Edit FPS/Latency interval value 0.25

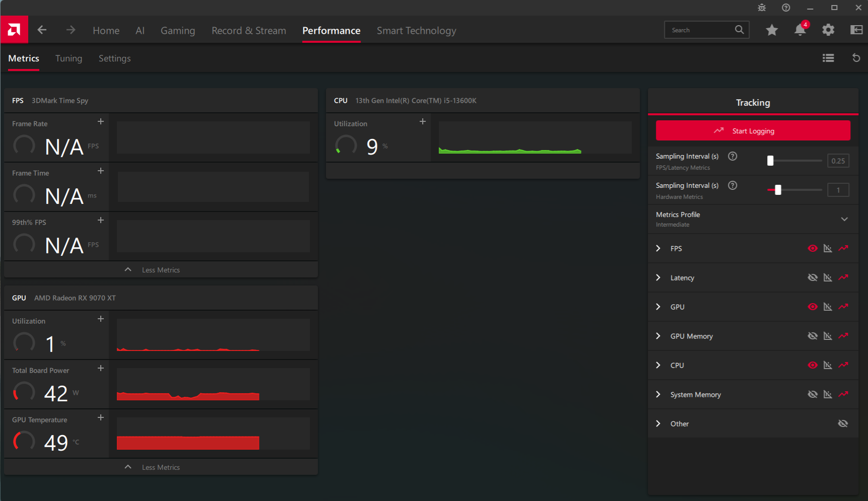tap(838, 161)
